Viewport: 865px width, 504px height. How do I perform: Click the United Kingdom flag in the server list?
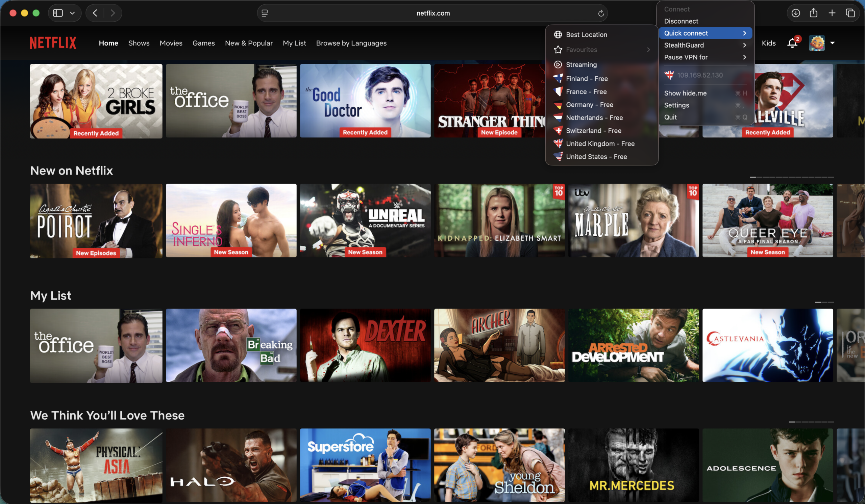[x=558, y=144]
